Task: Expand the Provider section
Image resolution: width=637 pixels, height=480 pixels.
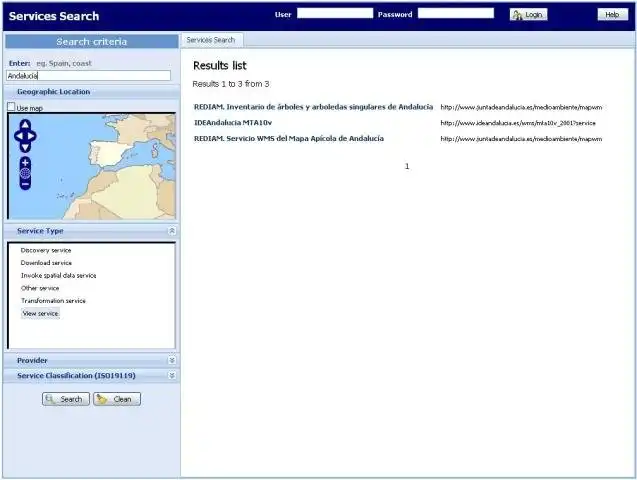Action: pos(172,360)
